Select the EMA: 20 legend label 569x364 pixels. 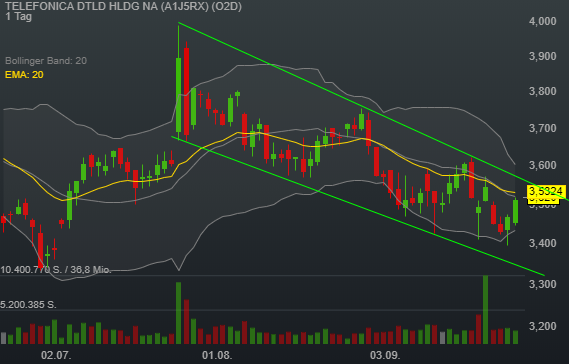click(x=24, y=75)
